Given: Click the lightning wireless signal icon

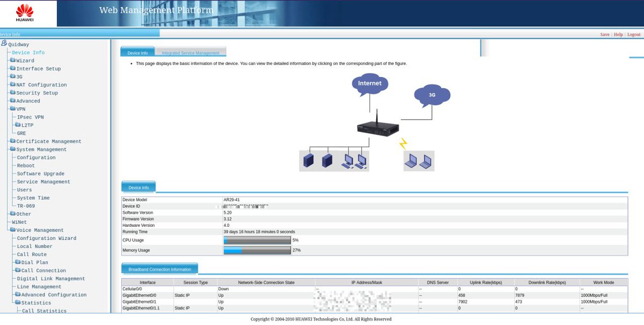Looking at the screenshot, I should pyautogui.click(x=403, y=143).
